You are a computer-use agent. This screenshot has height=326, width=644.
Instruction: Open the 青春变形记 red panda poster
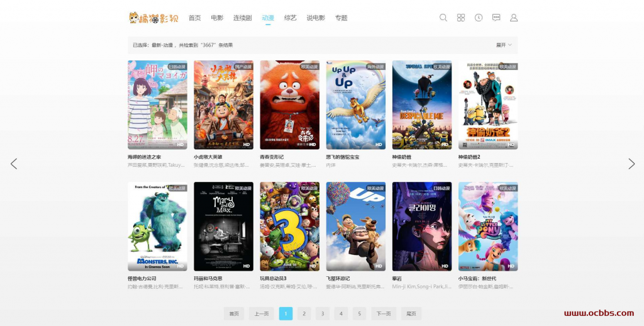point(289,105)
